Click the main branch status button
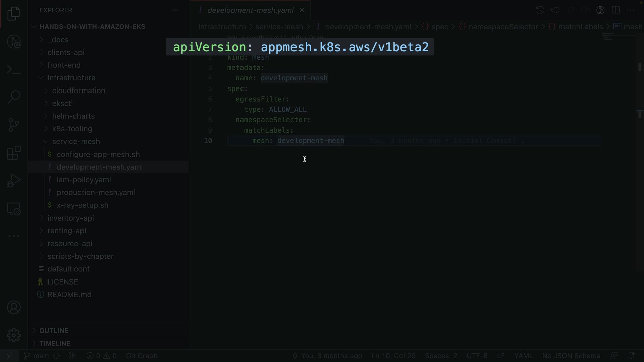This screenshot has height=362, width=644. 37,356
